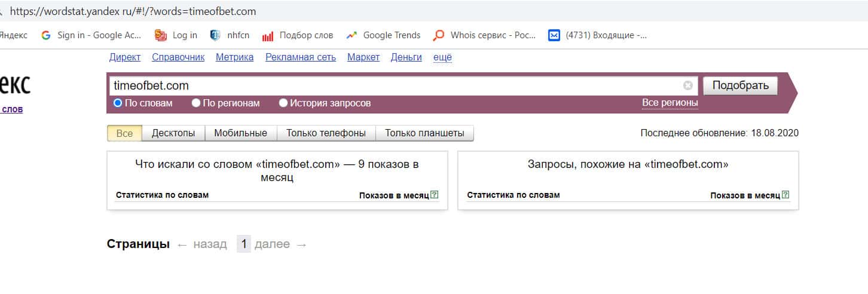This screenshot has width=868, height=294.
Task: Select the По регионам radio button
Action: click(x=196, y=103)
